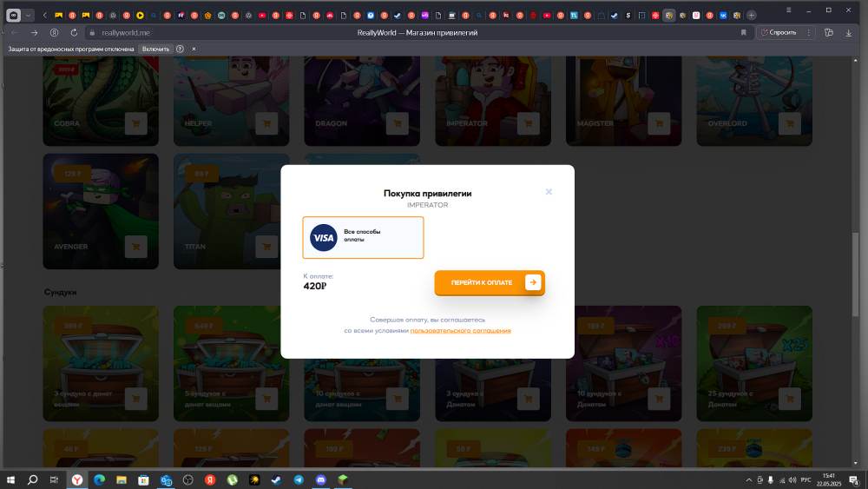
Task: Open Discord from the taskbar
Action: [320, 480]
